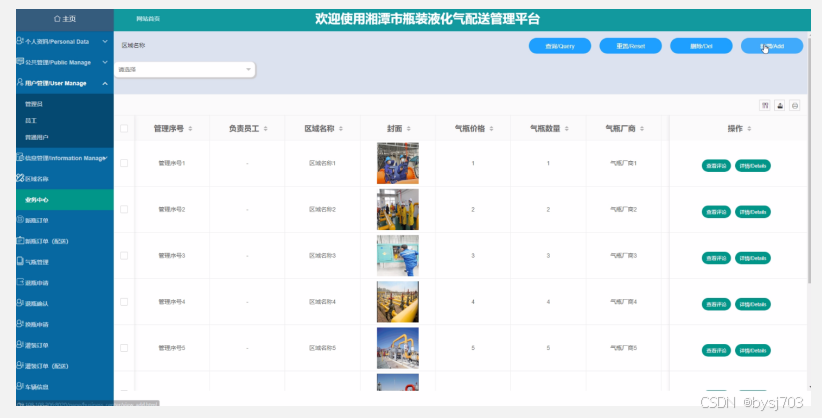Open 员工 under User Manage
The image size is (822, 418).
31,121
